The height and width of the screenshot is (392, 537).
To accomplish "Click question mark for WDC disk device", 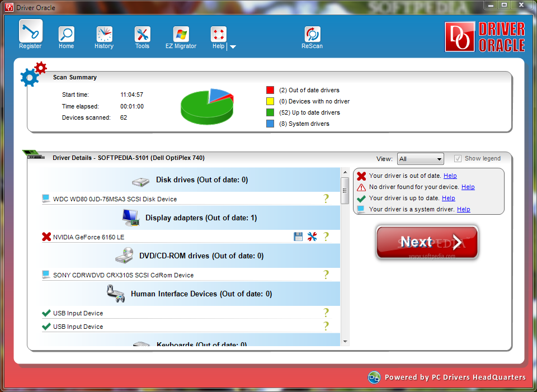I will 326,199.
